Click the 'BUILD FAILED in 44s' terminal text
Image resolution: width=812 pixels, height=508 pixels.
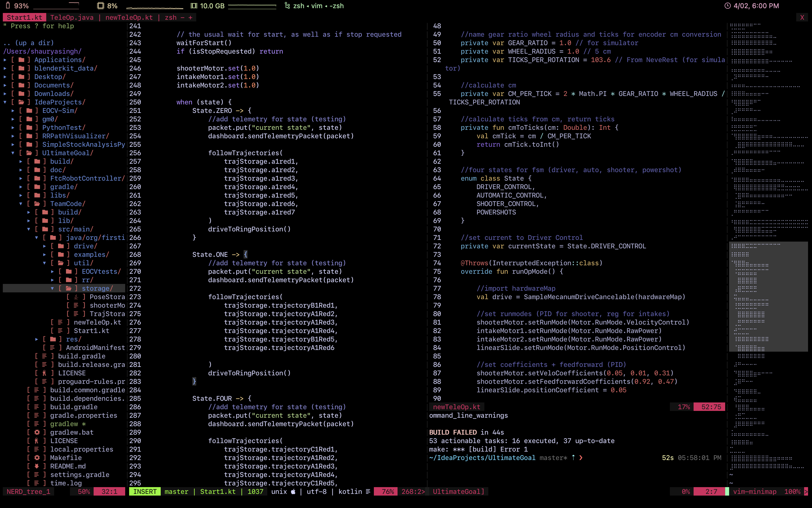[x=466, y=432]
